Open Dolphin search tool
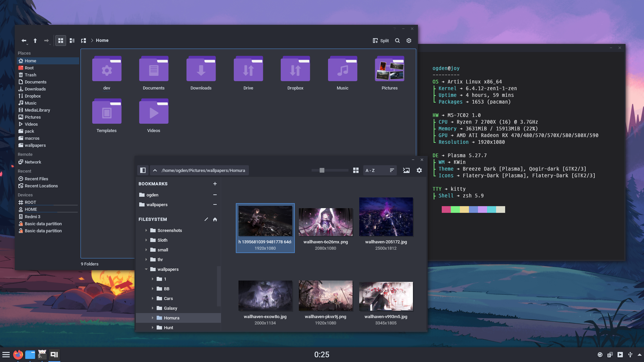 click(x=397, y=41)
